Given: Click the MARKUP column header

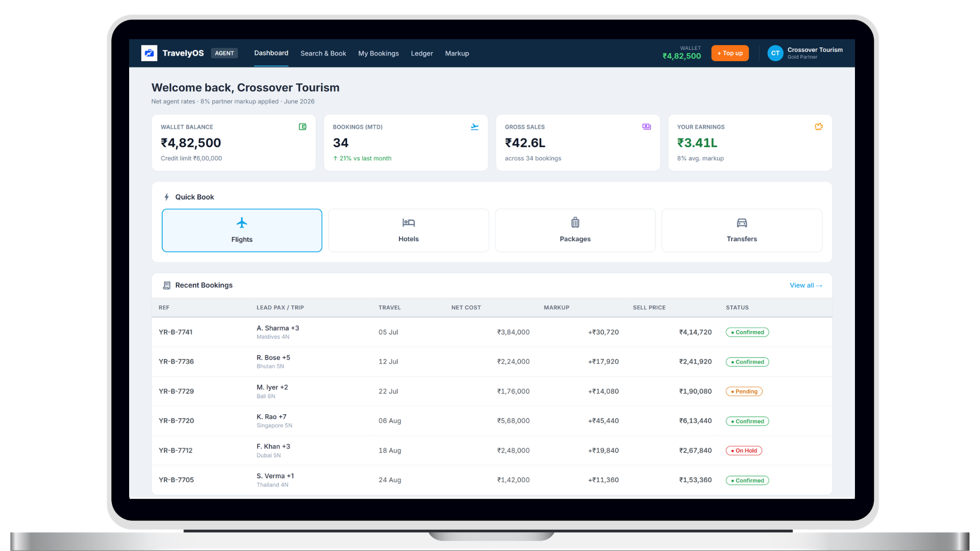Looking at the screenshot, I should coord(556,308).
